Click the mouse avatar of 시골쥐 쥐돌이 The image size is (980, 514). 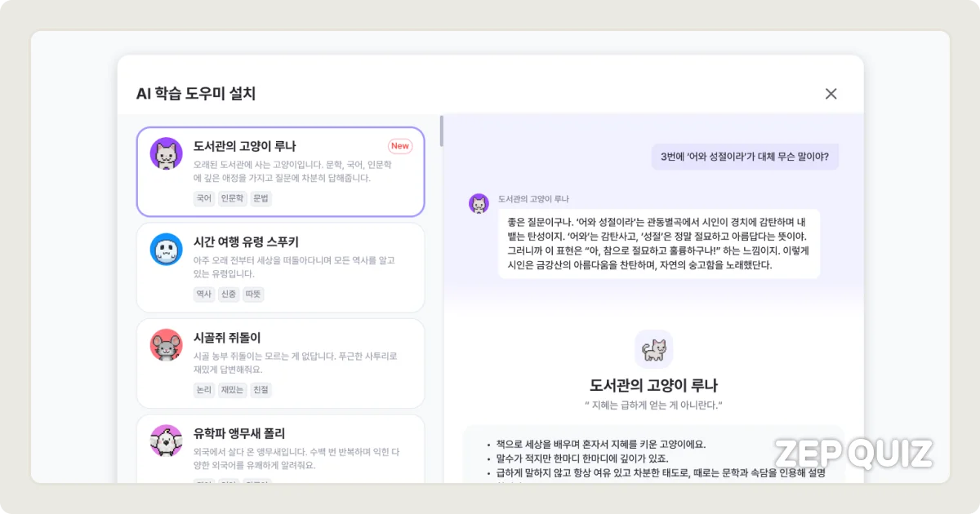point(166,347)
